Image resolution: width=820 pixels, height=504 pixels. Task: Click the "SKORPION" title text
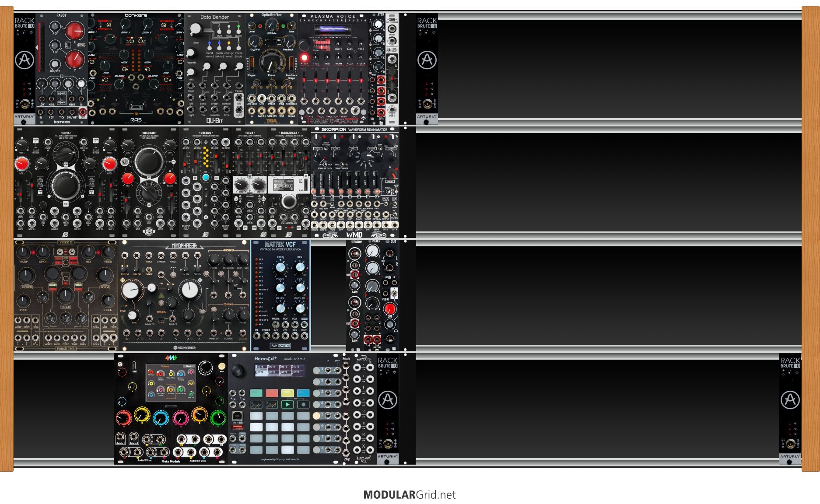click(x=334, y=129)
